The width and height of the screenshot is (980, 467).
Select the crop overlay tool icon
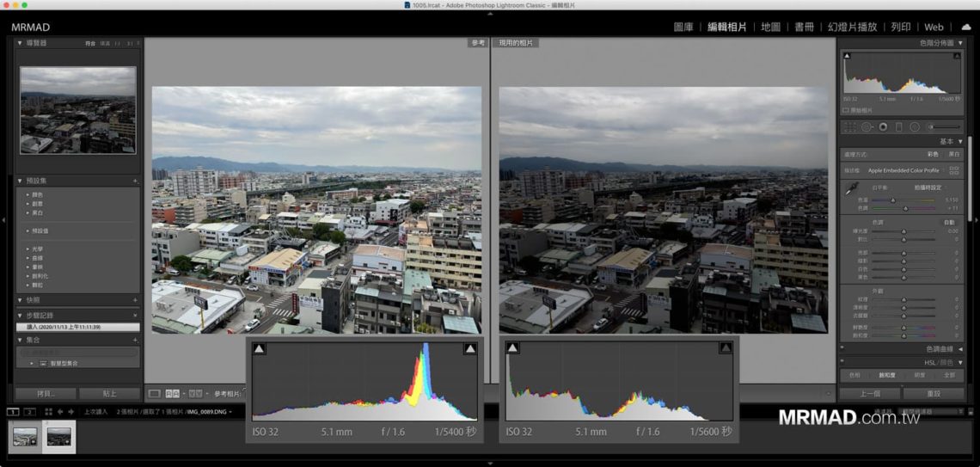(x=849, y=126)
